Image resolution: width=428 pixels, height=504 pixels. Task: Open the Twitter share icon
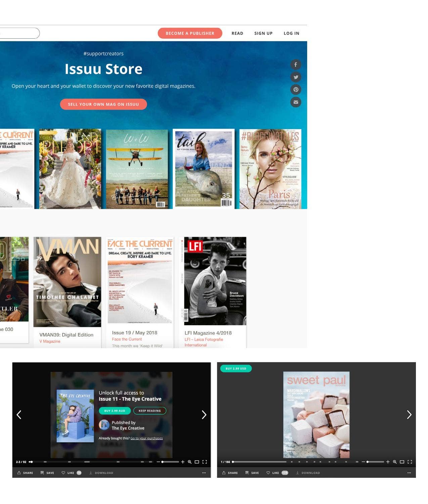[x=296, y=77]
